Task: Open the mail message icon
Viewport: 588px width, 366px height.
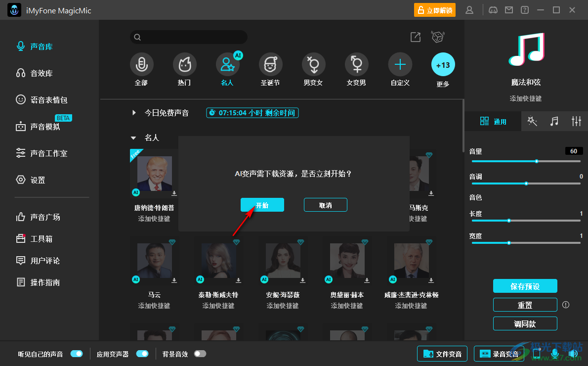Action: pyautogui.click(x=509, y=10)
